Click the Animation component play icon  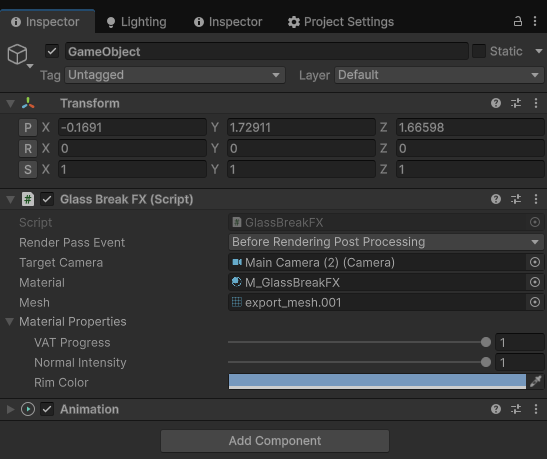[28, 409]
